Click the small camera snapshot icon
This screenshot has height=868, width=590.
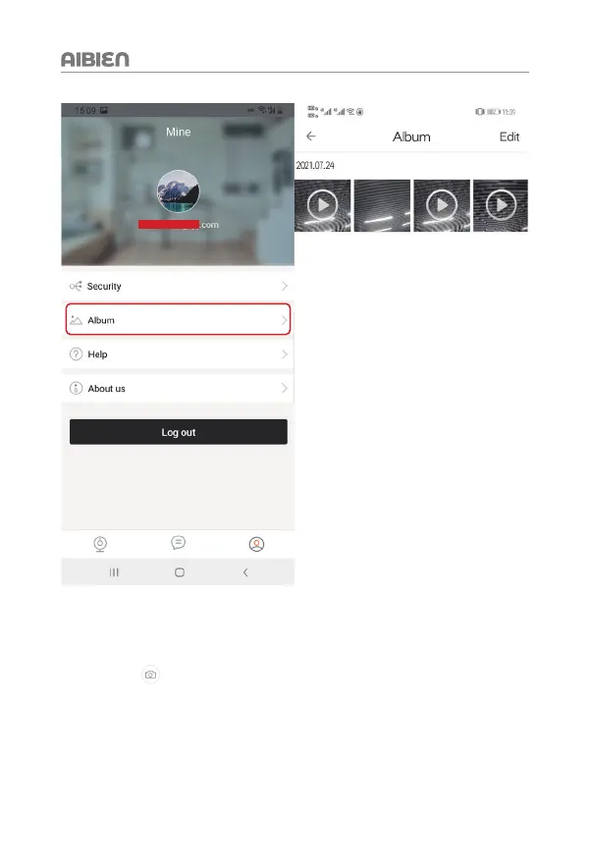150,675
